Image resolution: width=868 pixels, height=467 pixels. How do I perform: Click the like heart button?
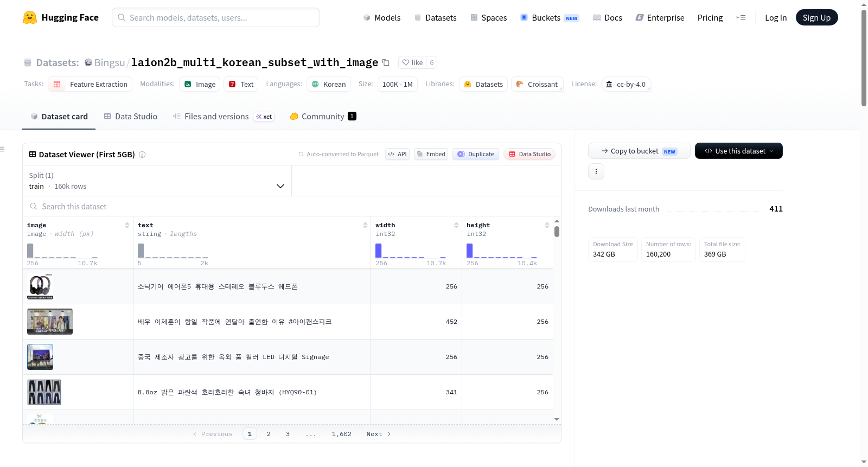pyautogui.click(x=412, y=62)
